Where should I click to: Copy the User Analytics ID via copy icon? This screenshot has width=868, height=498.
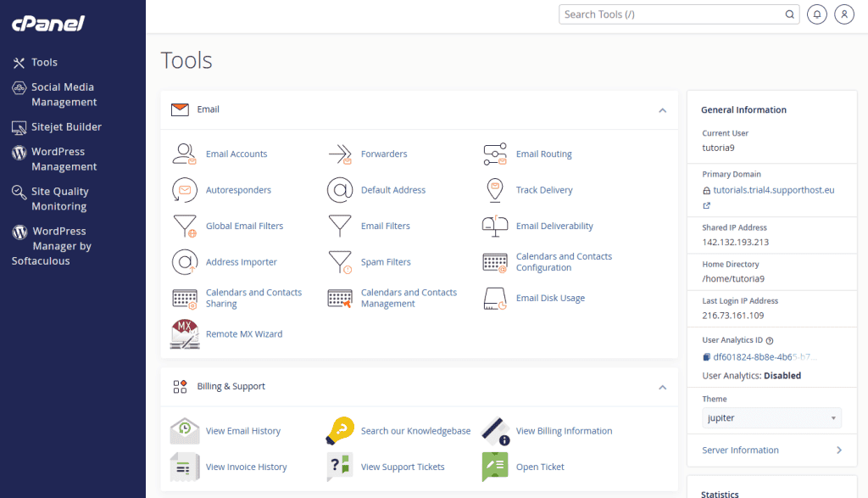(706, 357)
